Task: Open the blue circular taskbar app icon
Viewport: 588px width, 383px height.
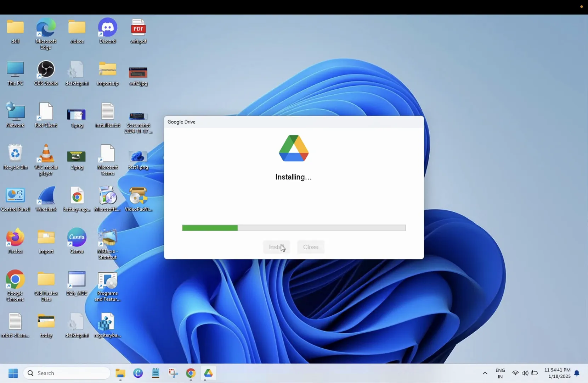Action: point(138,373)
